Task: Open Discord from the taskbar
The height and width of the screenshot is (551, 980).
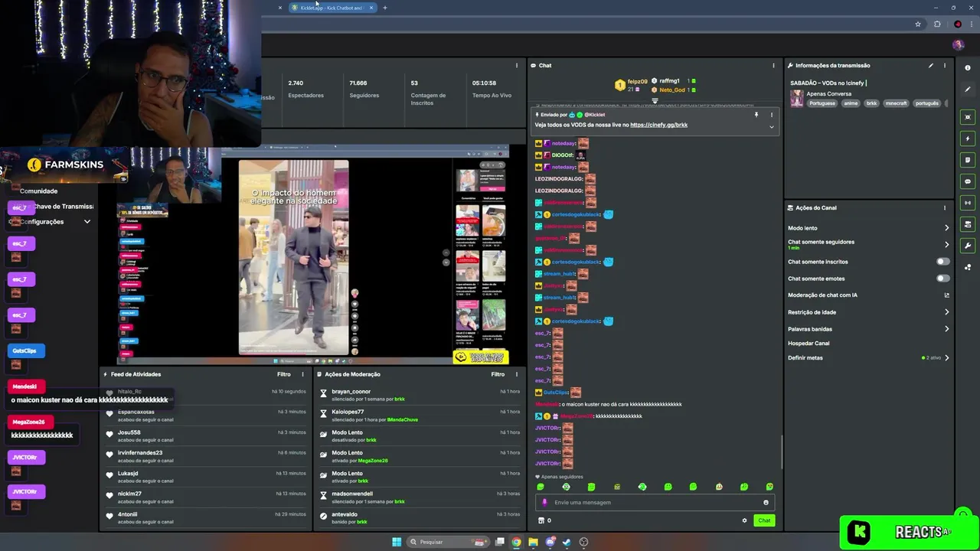Action: tap(550, 542)
